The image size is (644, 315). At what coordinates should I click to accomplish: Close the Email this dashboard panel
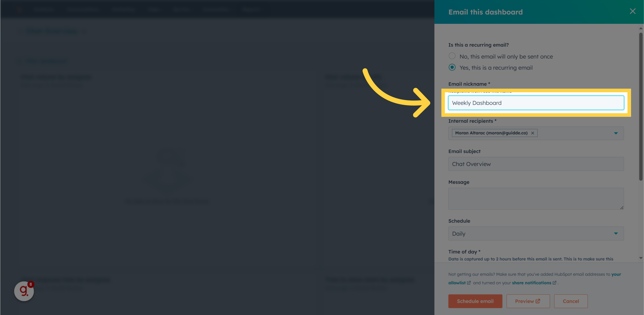coord(633,11)
